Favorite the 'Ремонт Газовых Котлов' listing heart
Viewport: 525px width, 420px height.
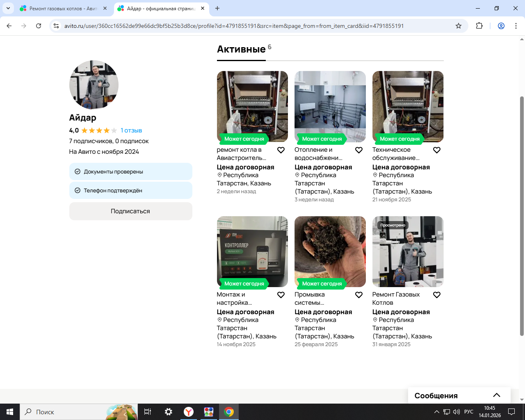click(437, 295)
